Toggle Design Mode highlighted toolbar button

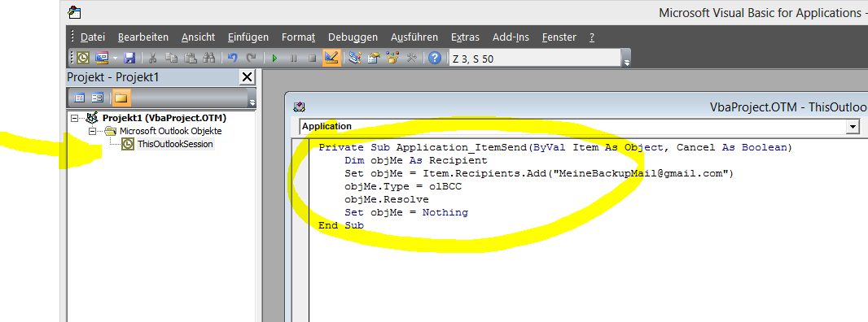[x=331, y=58]
